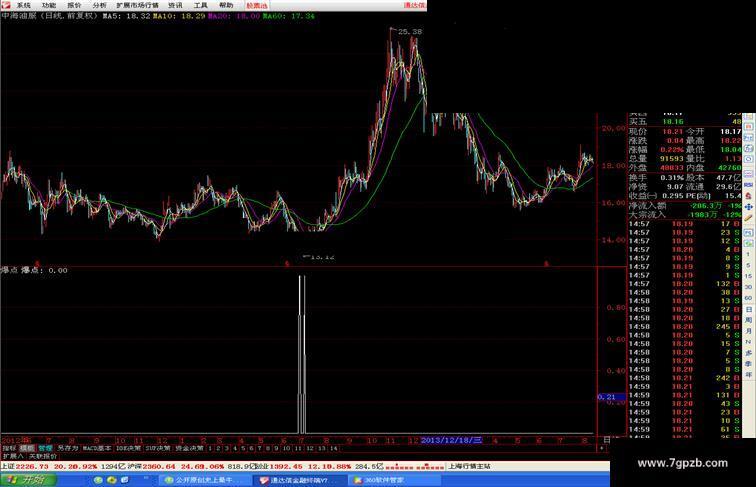Click the 总量 91593 volume value
756x487 pixels.
click(x=672, y=159)
